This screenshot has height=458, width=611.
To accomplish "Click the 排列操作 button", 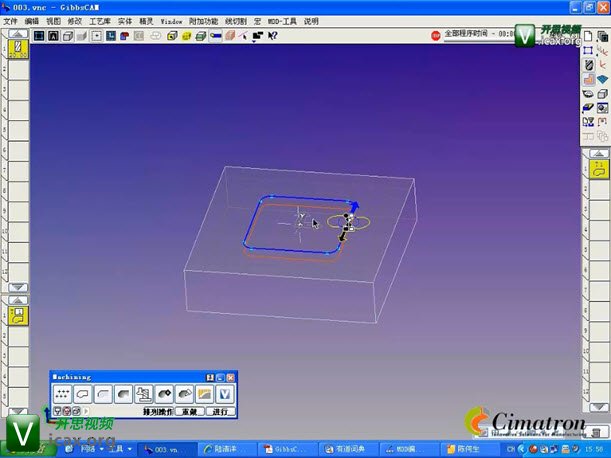I will click(x=158, y=412).
